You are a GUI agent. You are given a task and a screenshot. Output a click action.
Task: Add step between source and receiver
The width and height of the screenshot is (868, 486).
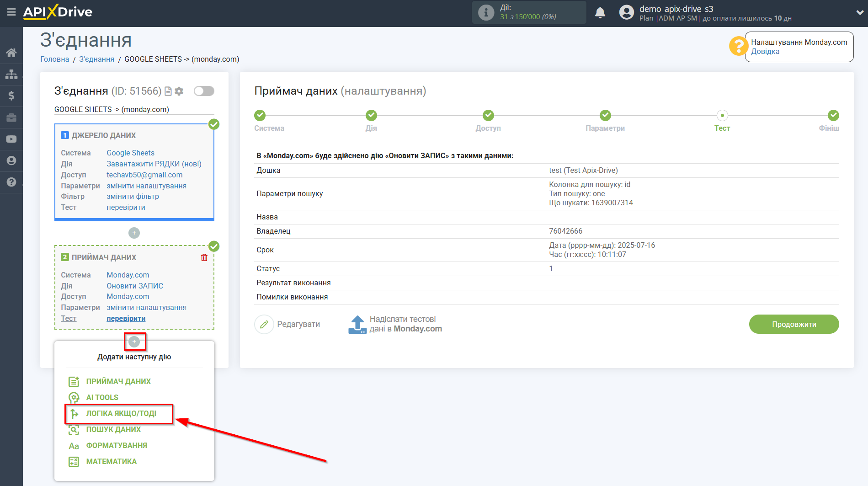[x=134, y=233]
